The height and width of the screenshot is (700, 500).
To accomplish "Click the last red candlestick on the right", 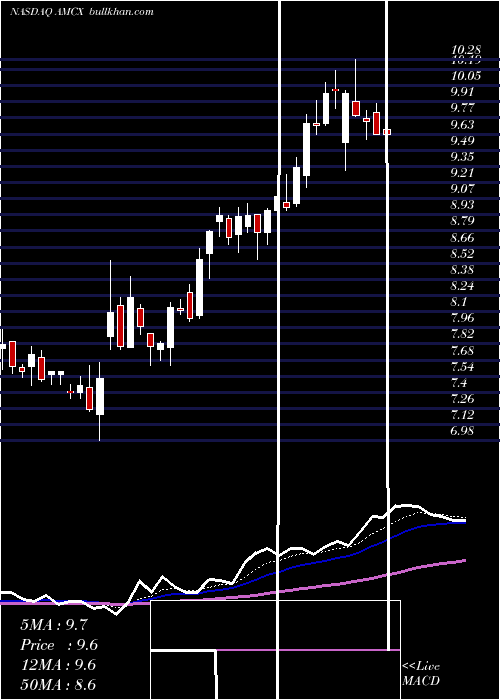I will pyautogui.click(x=387, y=132).
